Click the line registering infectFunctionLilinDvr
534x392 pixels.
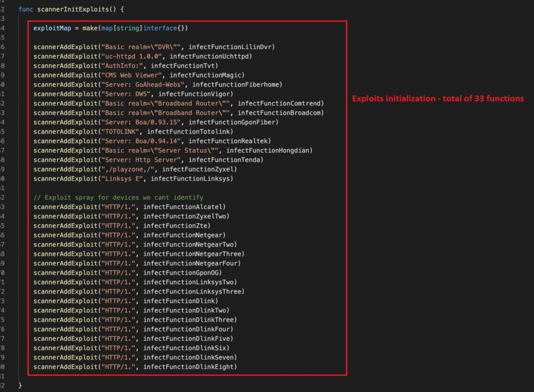point(154,47)
